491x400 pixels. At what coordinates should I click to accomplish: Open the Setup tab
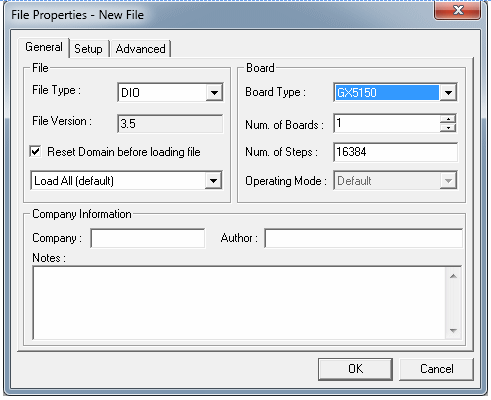(88, 49)
